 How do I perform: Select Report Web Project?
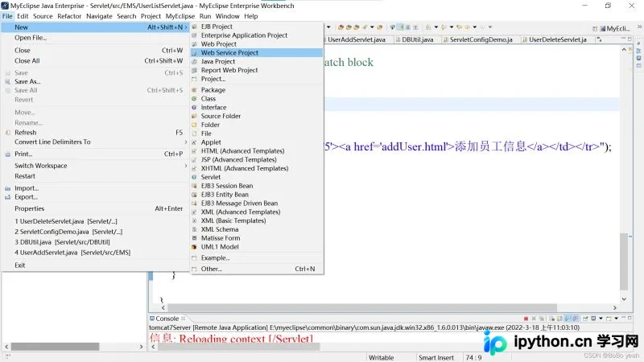pos(257,70)
